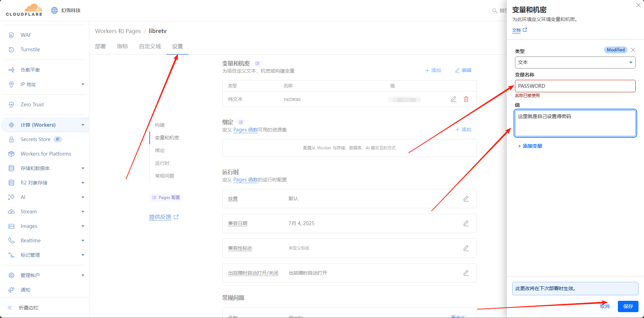The width and height of the screenshot is (644, 318).
Task: Expand the Stream sidebar section
Action: [x=83, y=212]
